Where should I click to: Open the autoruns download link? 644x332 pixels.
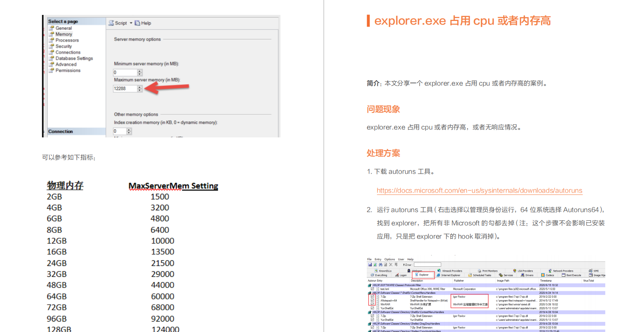click(x=479, y=191)
